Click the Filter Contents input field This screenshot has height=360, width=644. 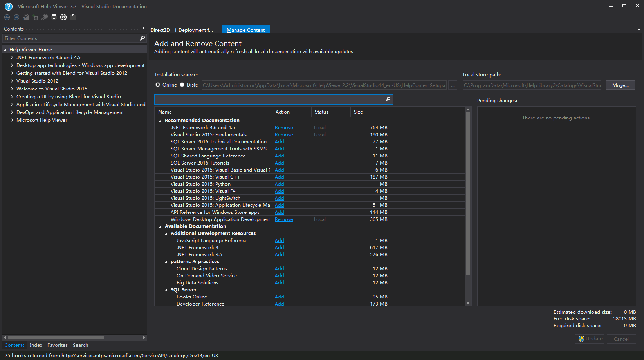click(x=71, y=38)
